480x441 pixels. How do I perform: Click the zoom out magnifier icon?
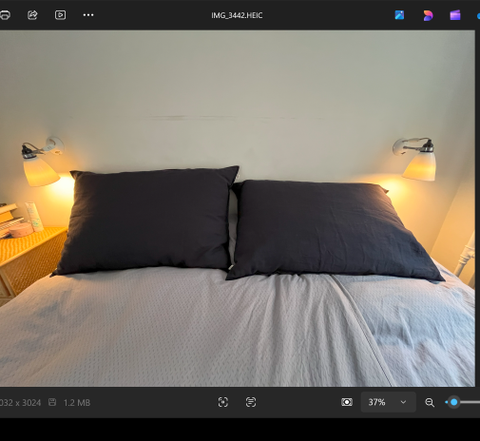click(x=430, y=402)
